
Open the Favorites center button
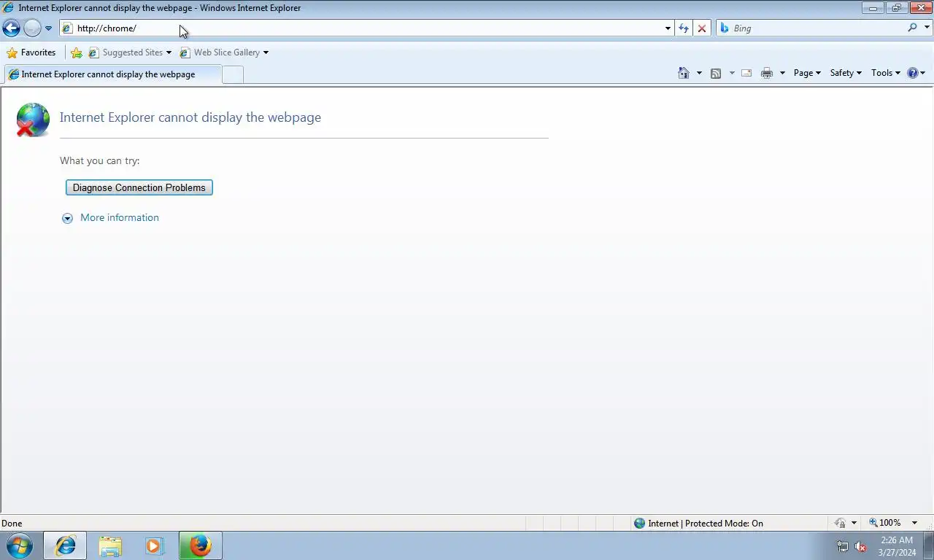[x=31, y=52]
